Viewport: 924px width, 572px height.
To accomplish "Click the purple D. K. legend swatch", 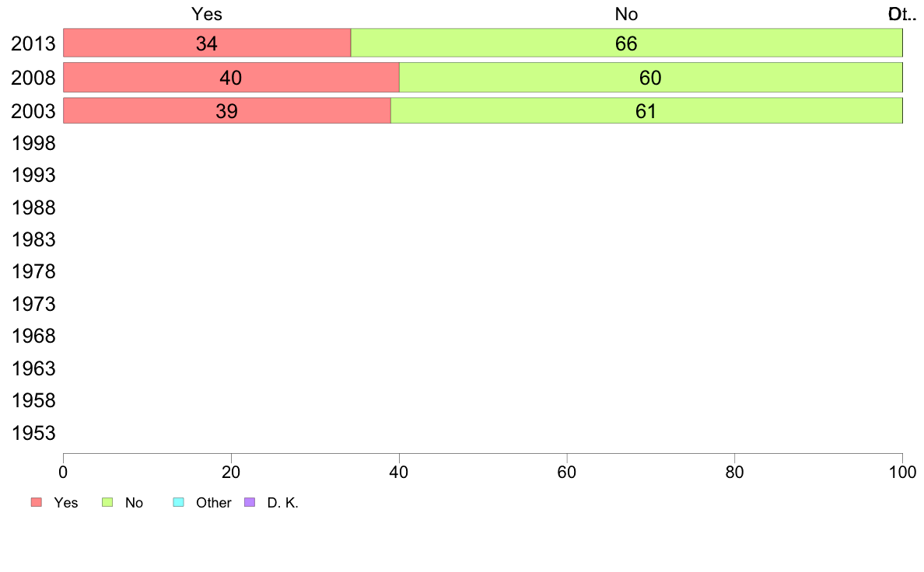I will (250, 502).
